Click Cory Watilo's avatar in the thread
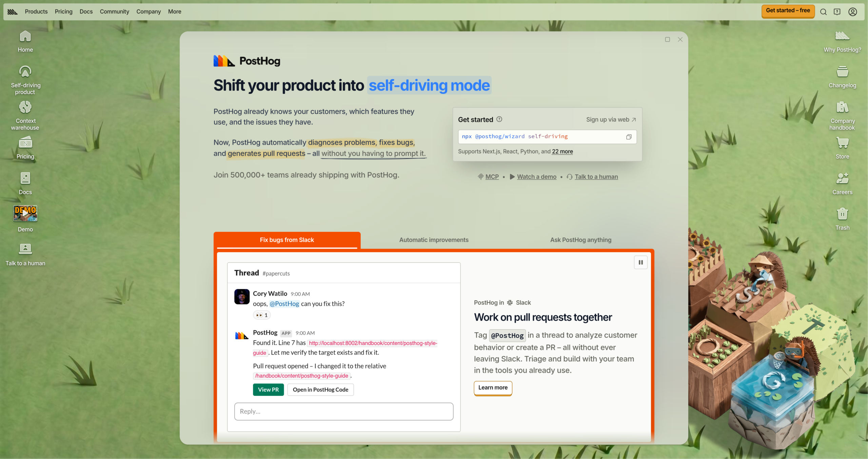This screenshot has width=868, height=459. pyautogui.click(x=242, y=297)
